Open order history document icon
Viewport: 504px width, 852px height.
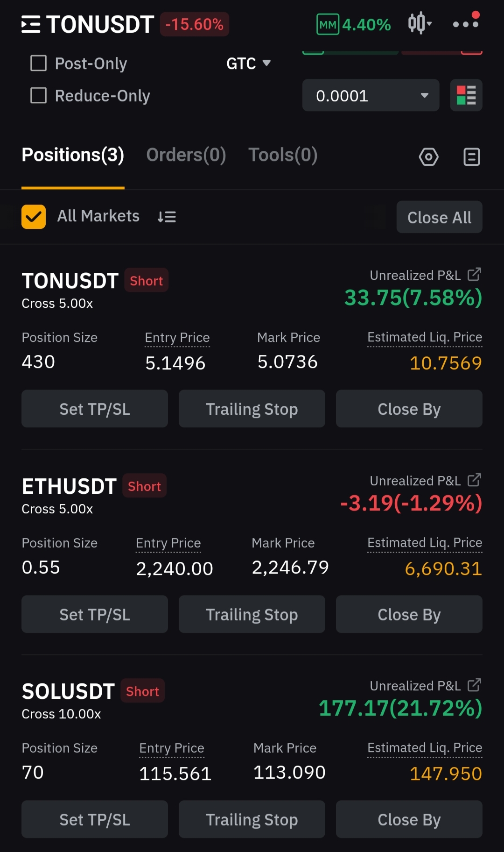(x=471, y=157)
